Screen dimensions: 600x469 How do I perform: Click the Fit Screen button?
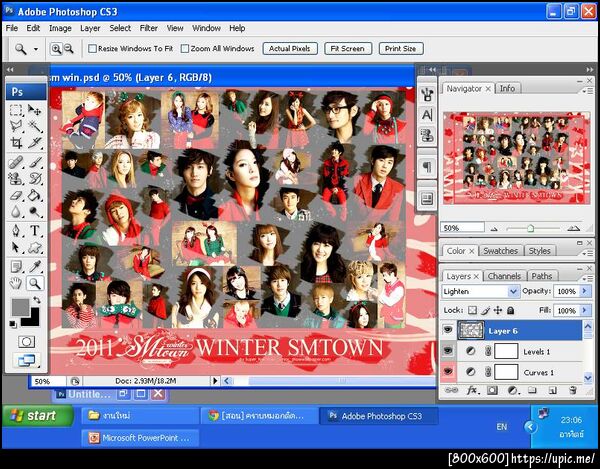coord(347,49)
